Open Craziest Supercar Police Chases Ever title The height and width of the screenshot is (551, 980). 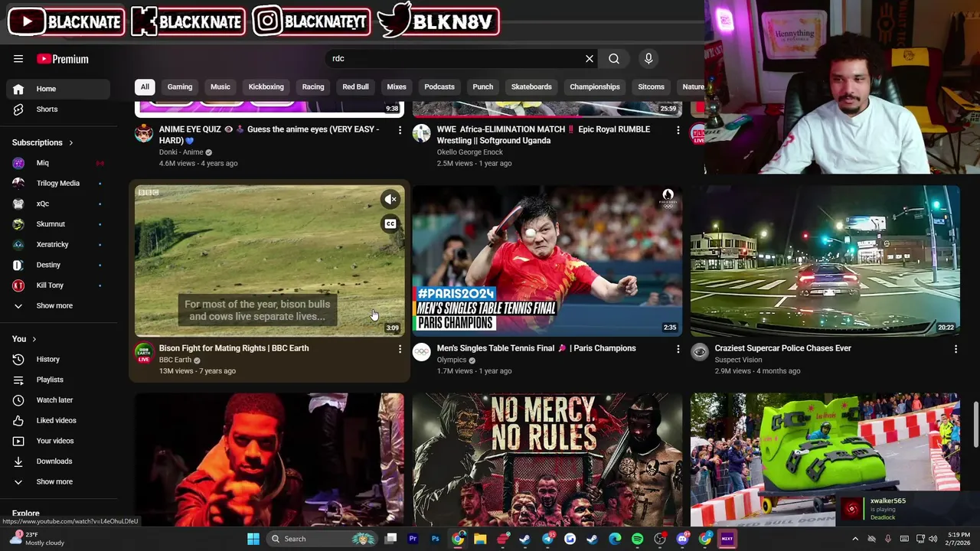coord(783,348)
